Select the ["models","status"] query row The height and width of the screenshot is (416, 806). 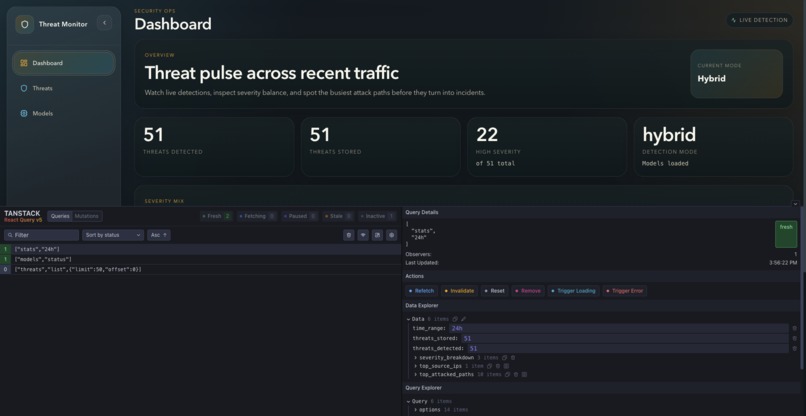pos(200,259)
